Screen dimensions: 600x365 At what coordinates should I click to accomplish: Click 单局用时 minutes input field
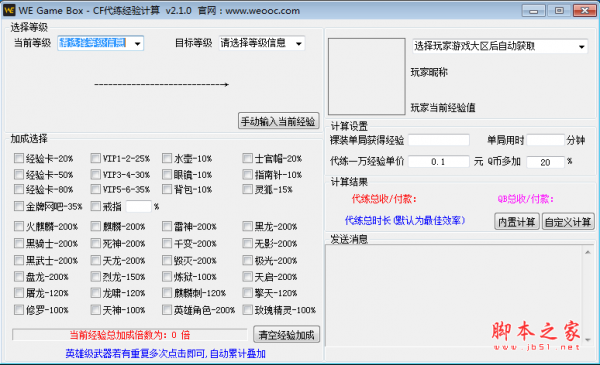pos(545,140)
